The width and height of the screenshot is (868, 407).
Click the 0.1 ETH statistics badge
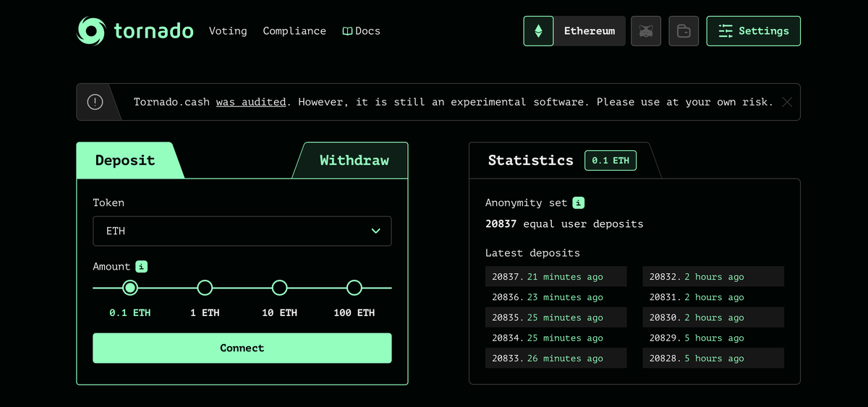click(610, 160)
